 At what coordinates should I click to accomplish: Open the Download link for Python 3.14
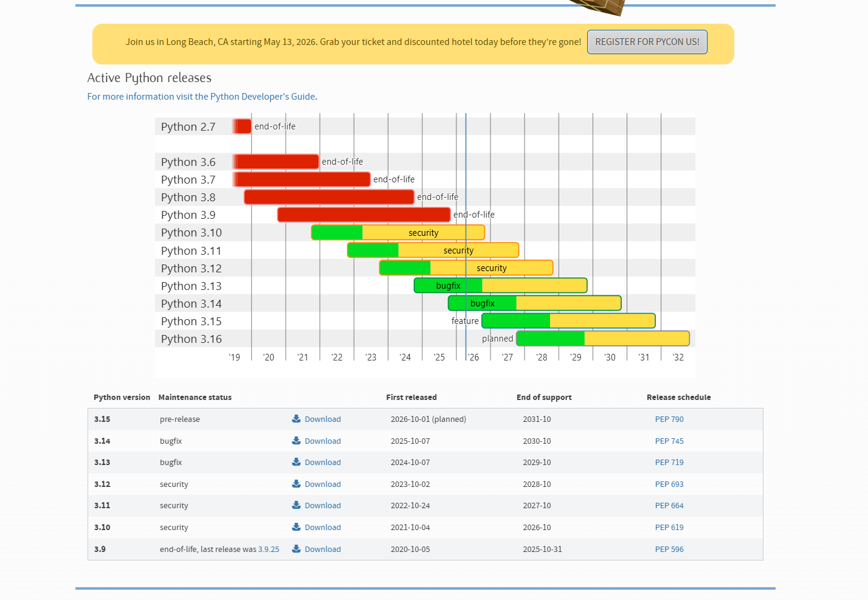pyautogui.click(x=323, y=441)
